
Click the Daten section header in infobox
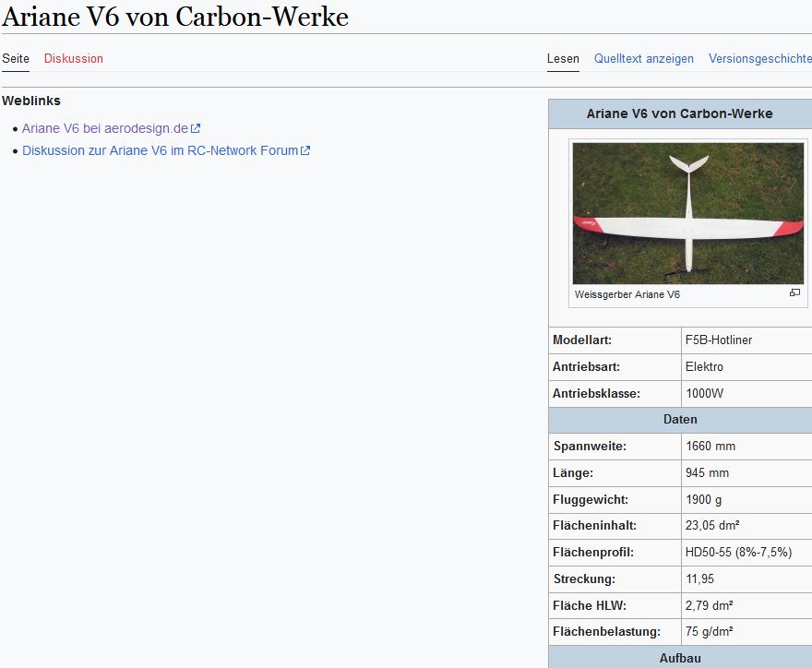[679, 419]
